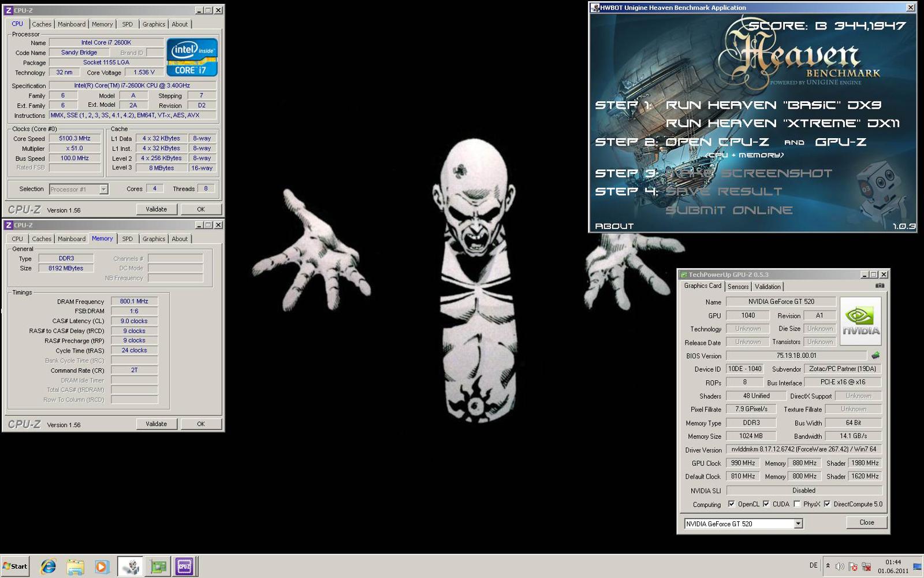Switch to SPD tab in top CPU-Z
Image resolution: width=924 pixels, height=578 pixels.
128,24
